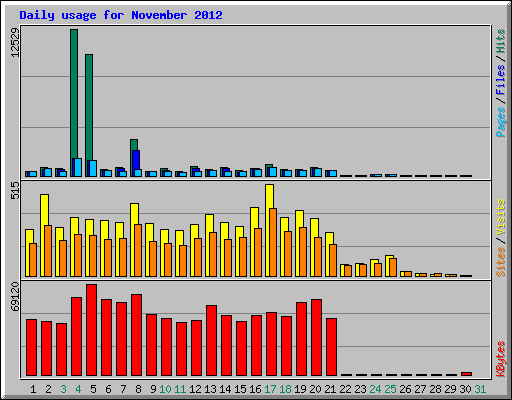Screen dimensions: 512x400
Task: Click day label 24 on the x-axis
Action: pos(375,389)
